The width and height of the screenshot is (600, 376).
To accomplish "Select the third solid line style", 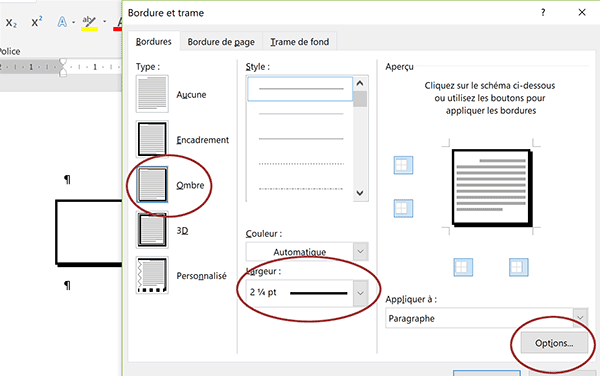I will 301,138.
